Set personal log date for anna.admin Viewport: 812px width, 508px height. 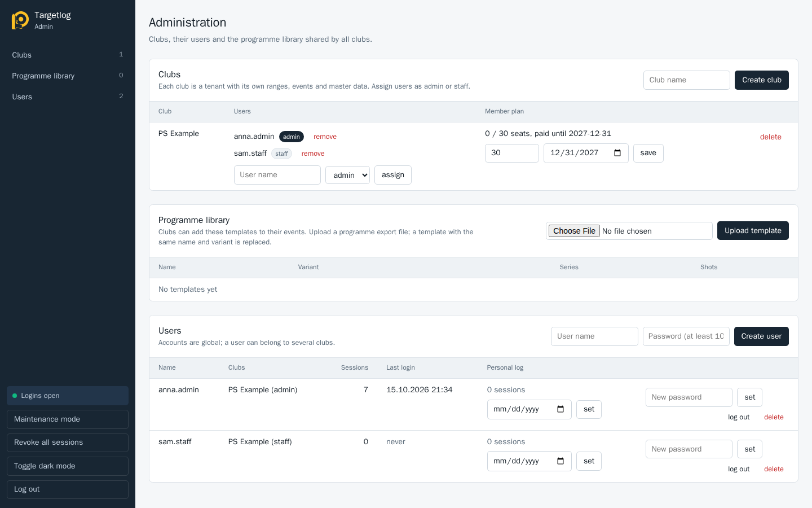589,409
